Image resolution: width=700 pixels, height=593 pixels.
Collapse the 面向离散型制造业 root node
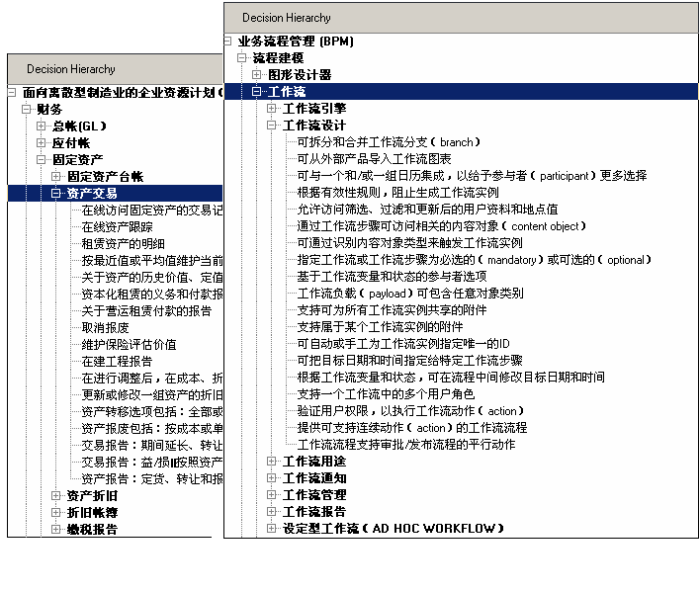(12, 92)
